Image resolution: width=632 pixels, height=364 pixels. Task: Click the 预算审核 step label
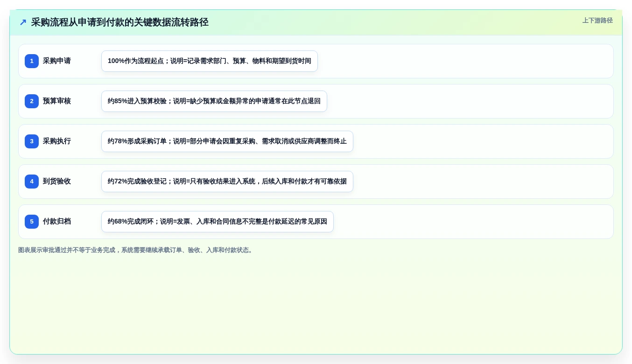tap(57, 101)
